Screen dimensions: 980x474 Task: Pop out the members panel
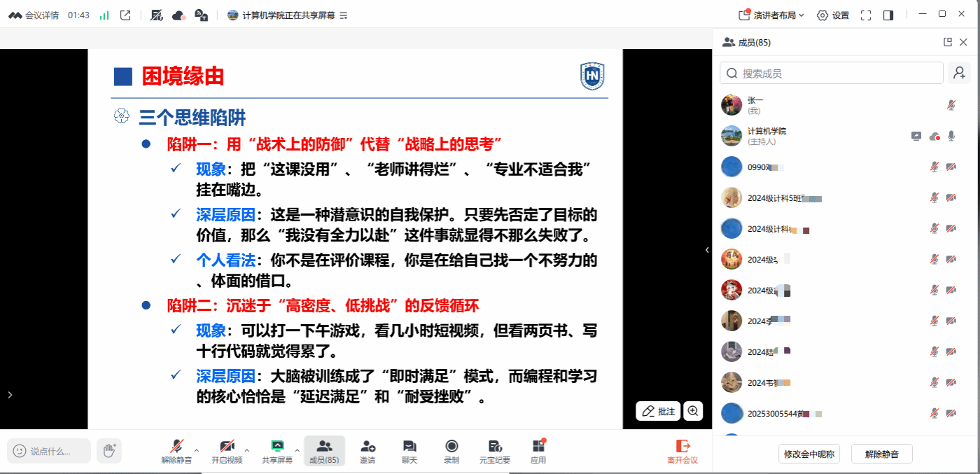948,42
